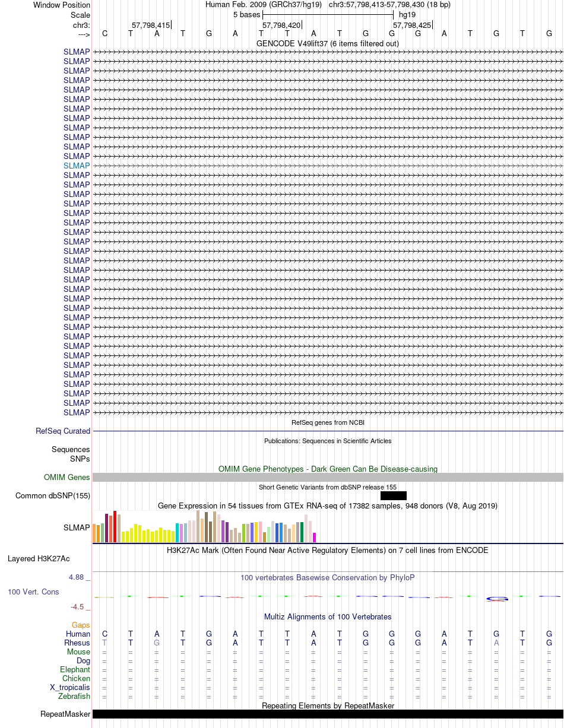
Task: Select the RefSeq Curated track label
Action: coord(63,431)
